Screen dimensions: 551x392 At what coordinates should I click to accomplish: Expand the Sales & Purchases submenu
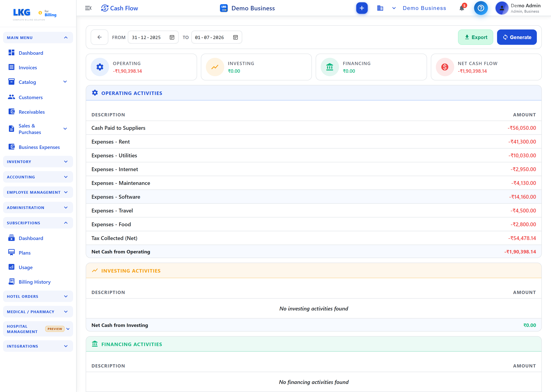click(x=65, y=129)
